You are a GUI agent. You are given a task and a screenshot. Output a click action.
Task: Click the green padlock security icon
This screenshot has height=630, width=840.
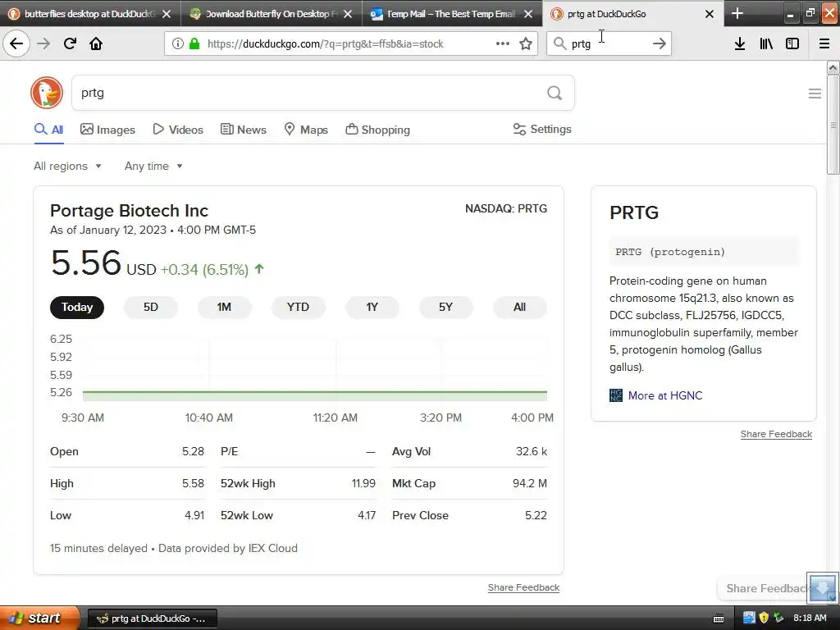click(x=194, y=43)
